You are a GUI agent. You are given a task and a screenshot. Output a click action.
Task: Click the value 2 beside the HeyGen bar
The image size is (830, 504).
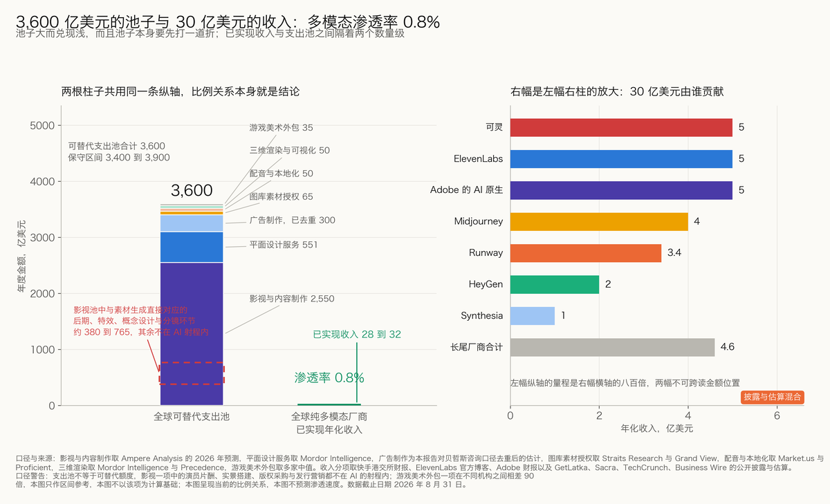[x=608, y=284]
